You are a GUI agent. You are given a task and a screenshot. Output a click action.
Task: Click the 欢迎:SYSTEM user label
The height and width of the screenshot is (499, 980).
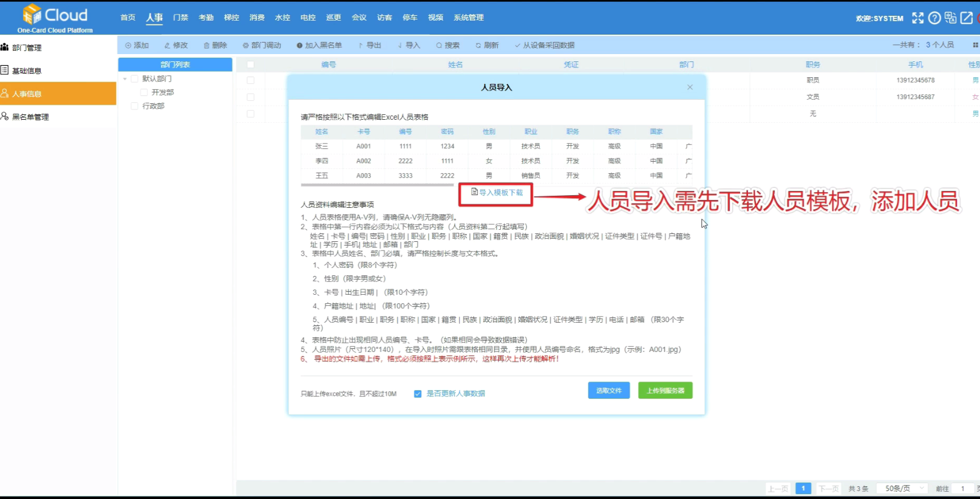pos(880,18)
